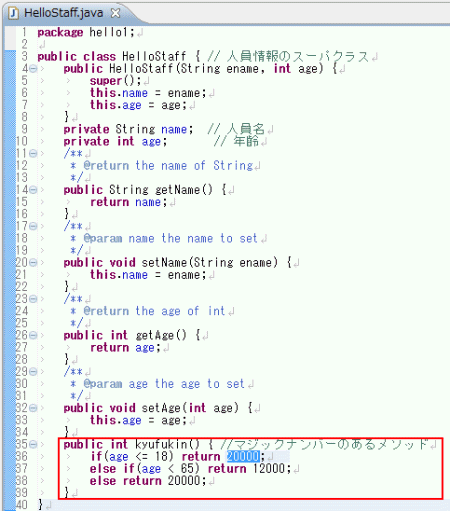Click field 'age' in the private int declaration
The width and height of the screenshot is (450, 511).
[x=151, y=142]
